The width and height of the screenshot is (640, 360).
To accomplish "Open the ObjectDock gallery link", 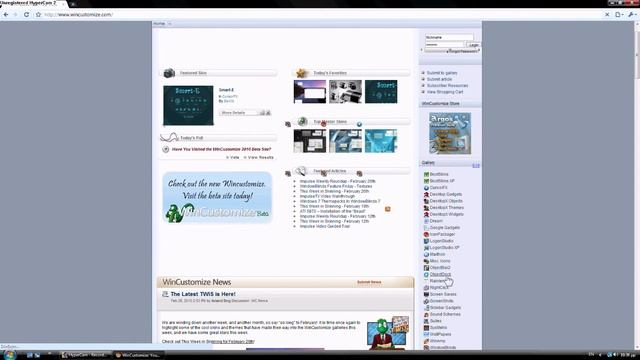I will (x=440, y=274).
